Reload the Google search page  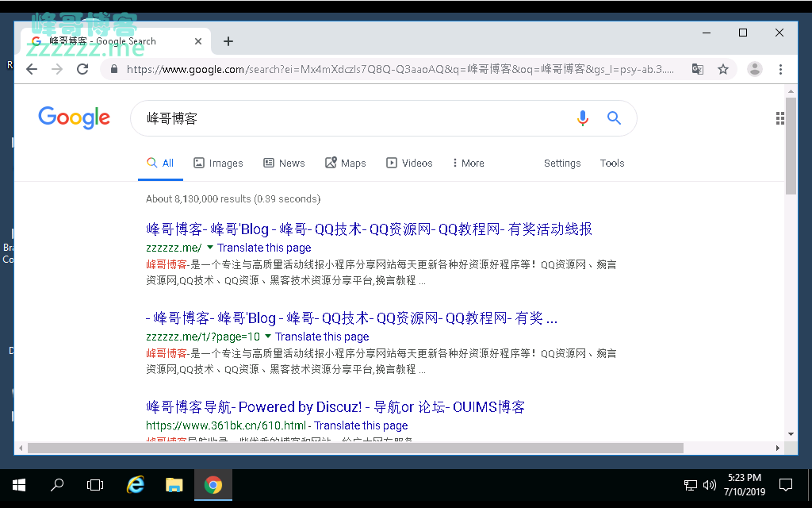point(82,69)
